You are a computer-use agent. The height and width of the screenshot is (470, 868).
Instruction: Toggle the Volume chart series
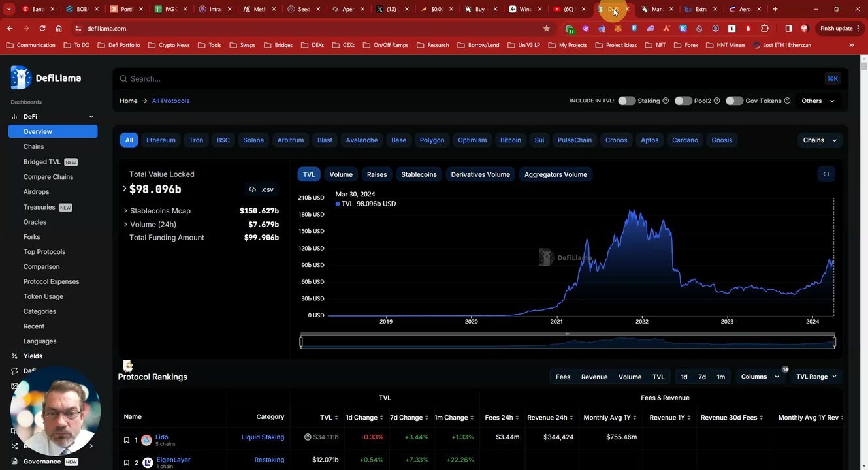(341, 174)
